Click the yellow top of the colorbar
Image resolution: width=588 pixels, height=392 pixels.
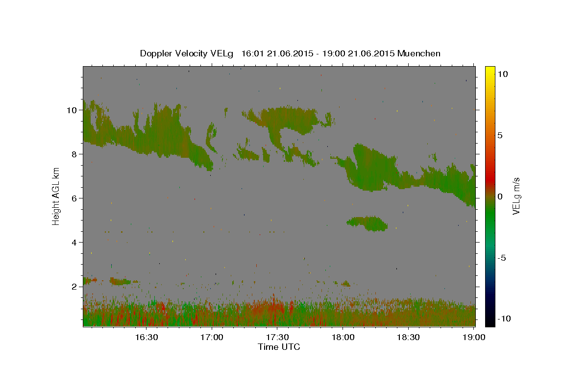click(x=490, y=71)
